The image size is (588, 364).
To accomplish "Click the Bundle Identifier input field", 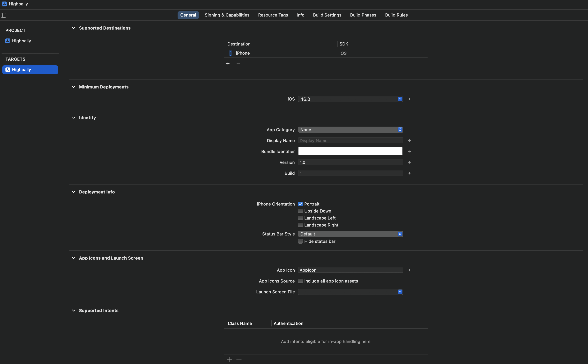I will pyautogui.click(x=350, y=151).
